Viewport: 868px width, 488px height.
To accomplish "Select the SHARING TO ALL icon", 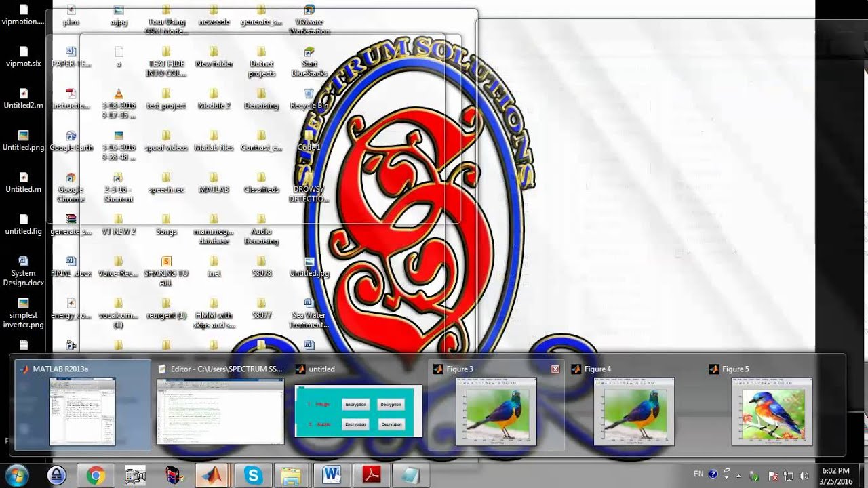I will click(166, 270).
